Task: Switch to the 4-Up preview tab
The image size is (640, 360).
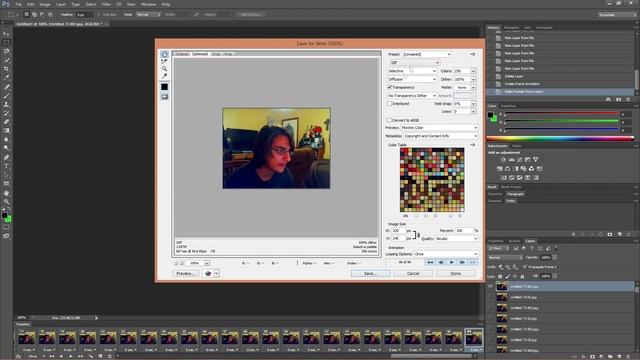Action: point(228,54)
